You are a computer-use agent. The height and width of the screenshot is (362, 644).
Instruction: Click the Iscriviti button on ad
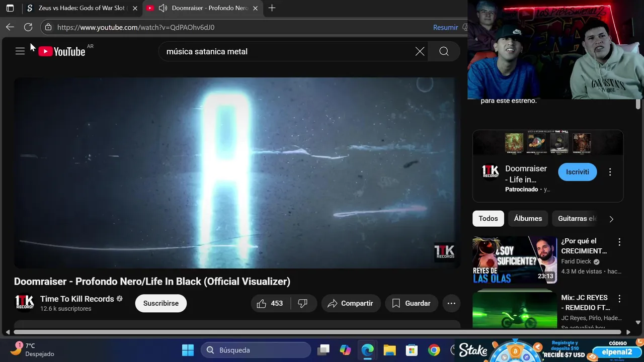click(577, 172)
